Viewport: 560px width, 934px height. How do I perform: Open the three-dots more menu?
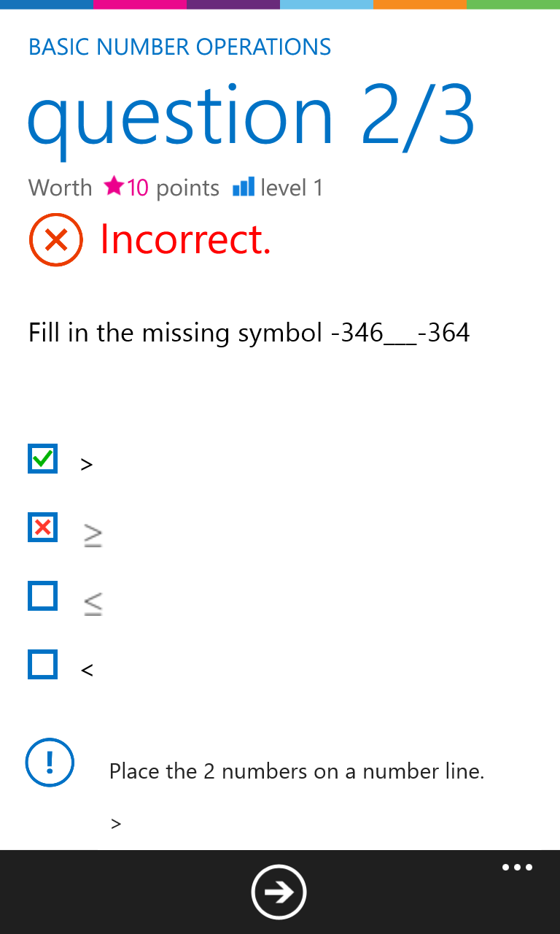pos(517,868)
